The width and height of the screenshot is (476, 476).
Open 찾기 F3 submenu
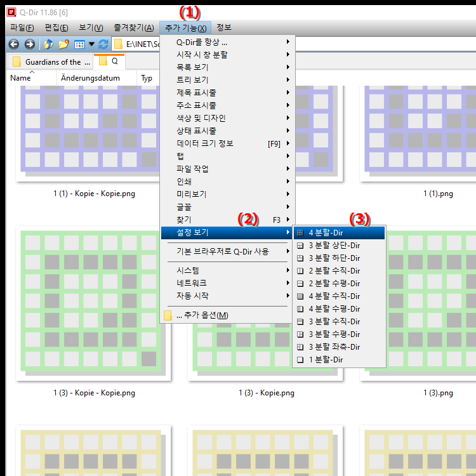[226, 220]
